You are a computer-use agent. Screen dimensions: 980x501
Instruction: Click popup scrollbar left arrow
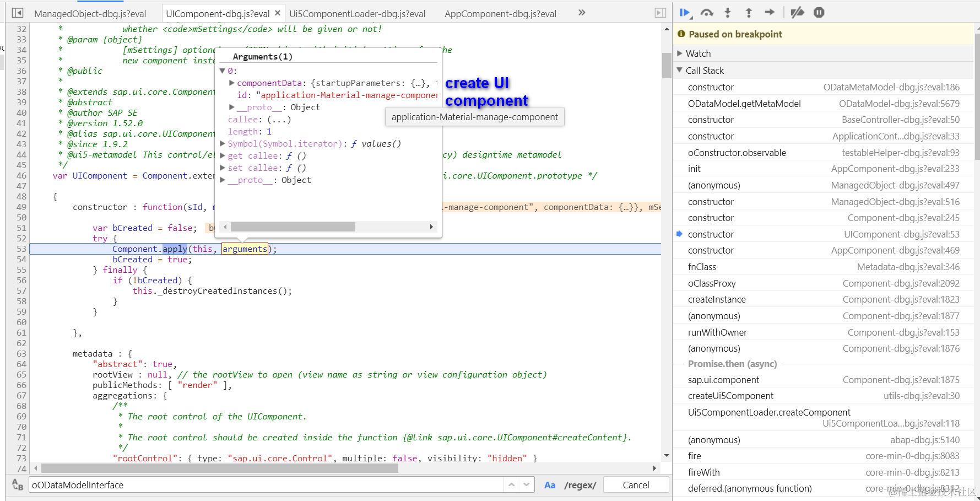tap(224, 227)
